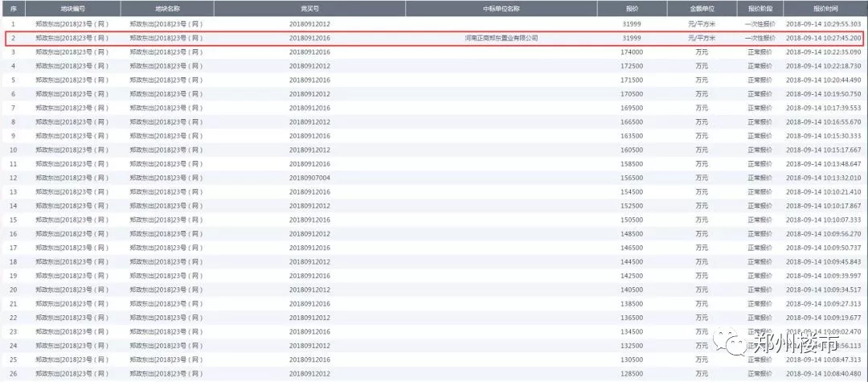This screenshot has width=868, height=382.
Task: Click timestamp 2018-09-14 10:20:44.490
Action: pos(823,80)
